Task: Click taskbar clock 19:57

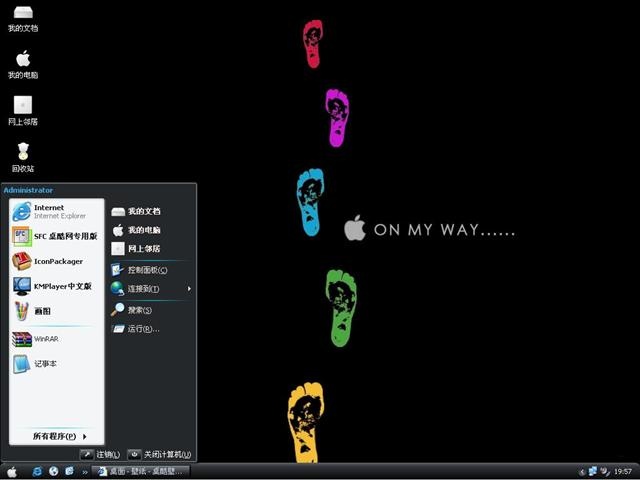Action: tap(623, 472)
